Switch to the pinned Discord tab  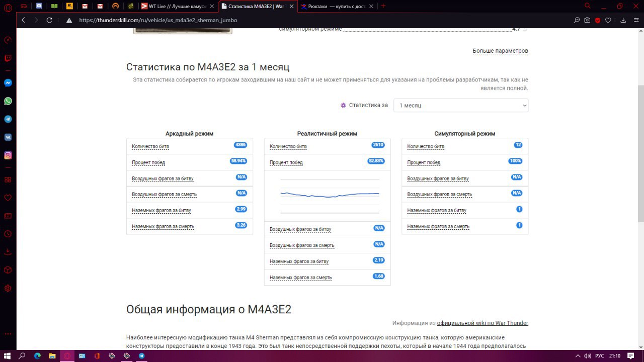(x=39, y=6)
